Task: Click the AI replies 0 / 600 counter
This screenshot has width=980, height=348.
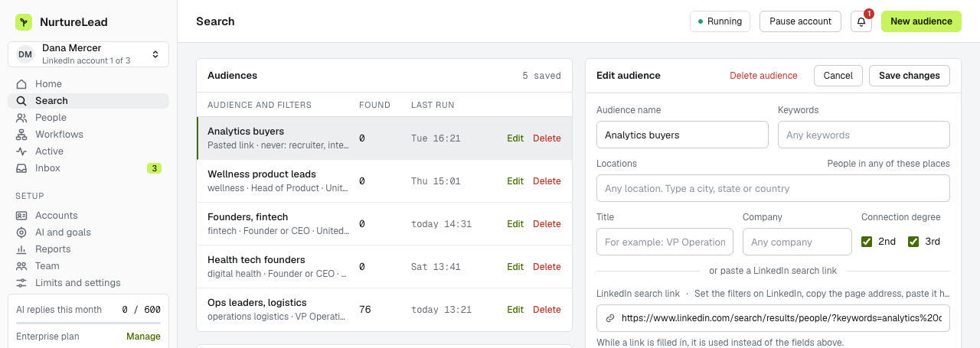Action: point(142,310)
